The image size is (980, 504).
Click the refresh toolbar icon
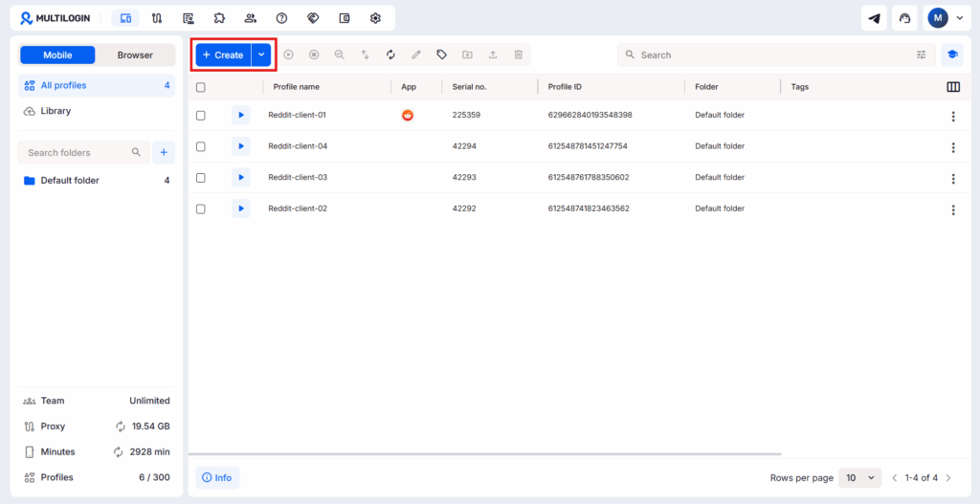390,55
